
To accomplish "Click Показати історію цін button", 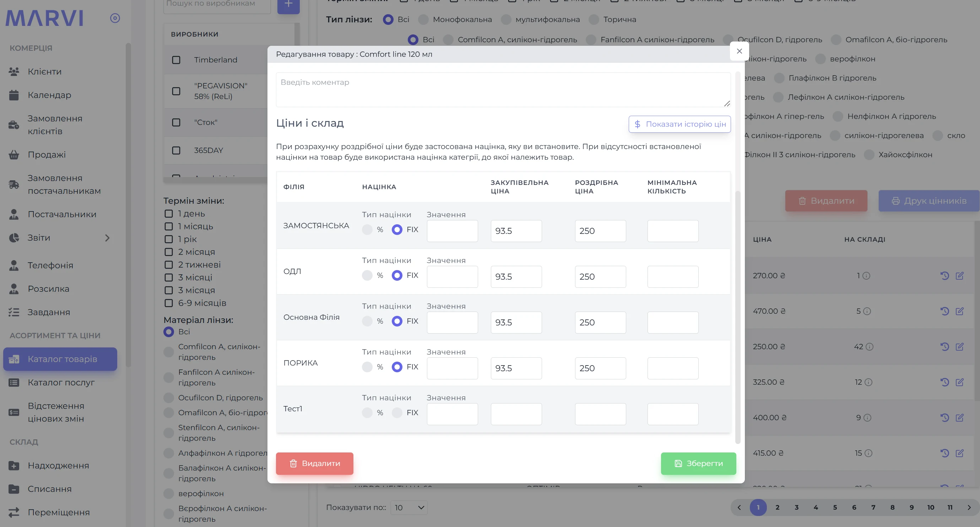I will (680, 124).
